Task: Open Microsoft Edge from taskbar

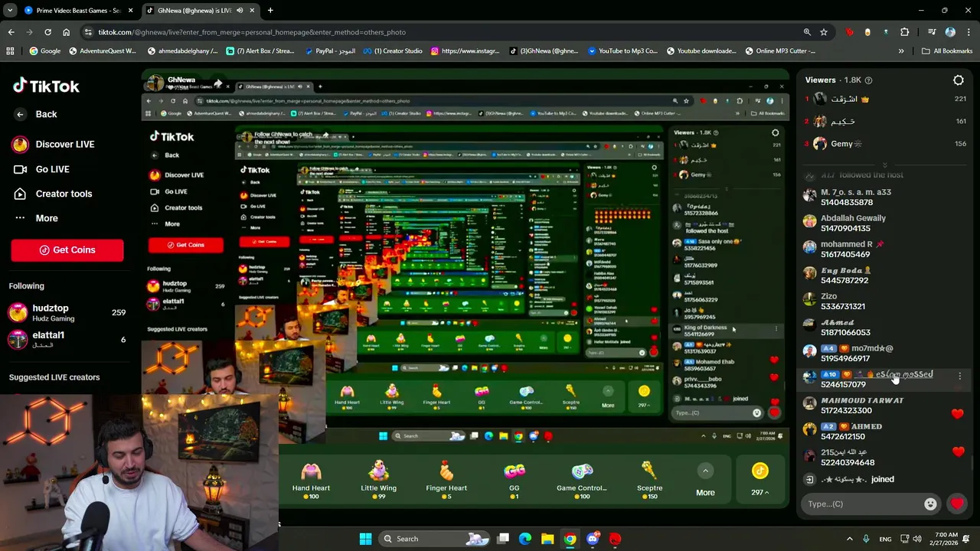Action: tap(525, 539)
